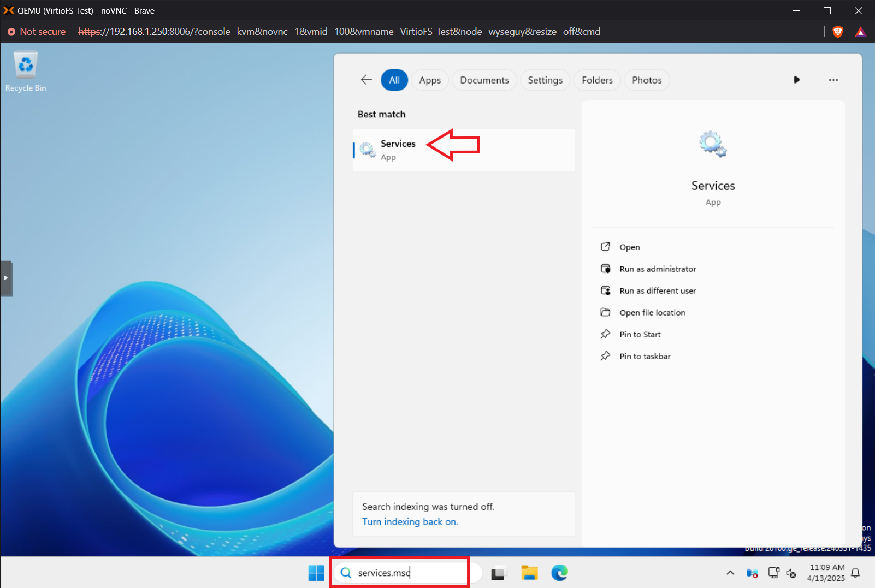
Task: Open the clock showing 11:09 AM
Action: [x=826, y=573]
